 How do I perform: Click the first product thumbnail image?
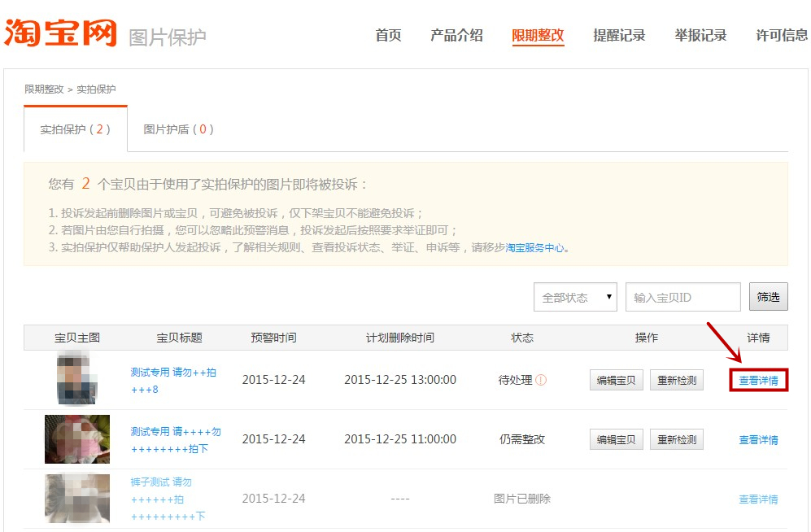point(77,379)
